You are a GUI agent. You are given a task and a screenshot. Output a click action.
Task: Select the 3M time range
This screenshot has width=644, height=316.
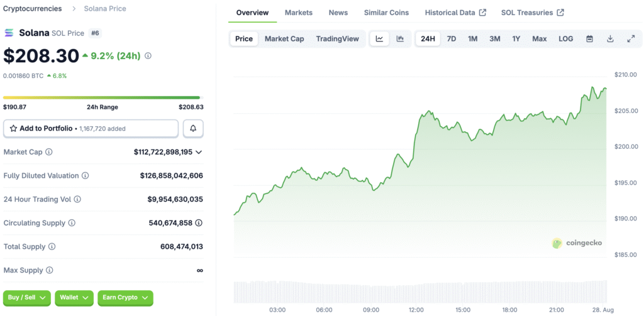click(x=495, y=39)
